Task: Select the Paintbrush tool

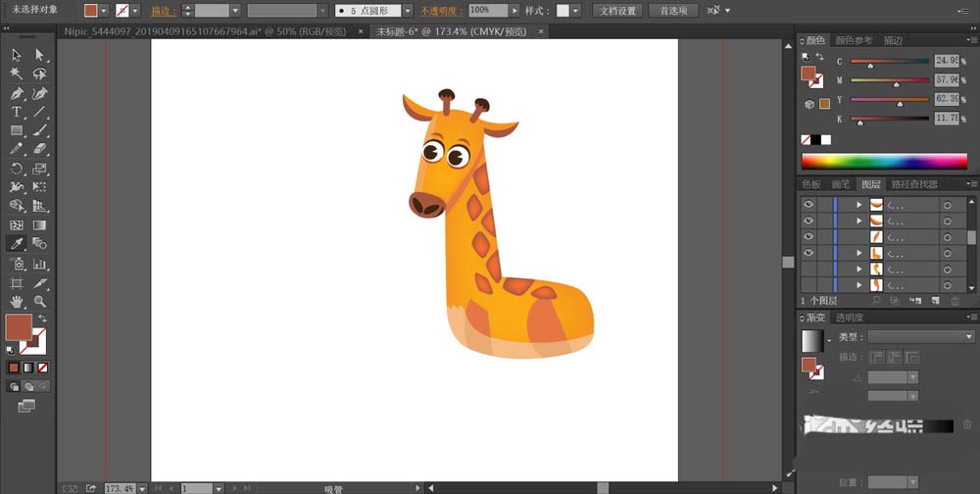Action: 40,130
